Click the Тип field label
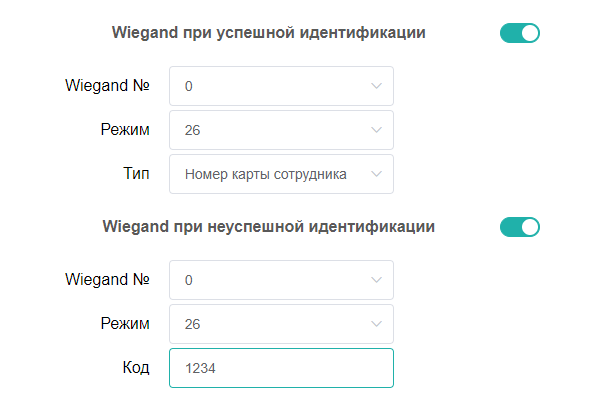The image size is (590, 403). coord(136,174)
